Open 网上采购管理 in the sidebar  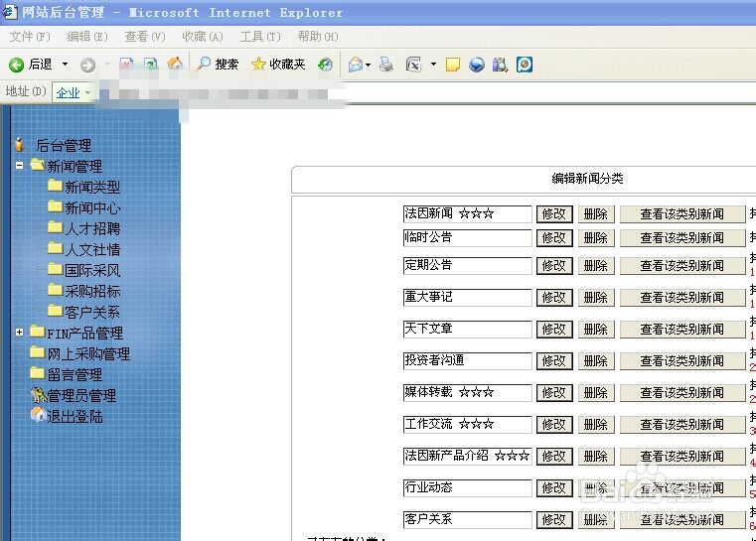pyautogui.click(x=88, y=354)
